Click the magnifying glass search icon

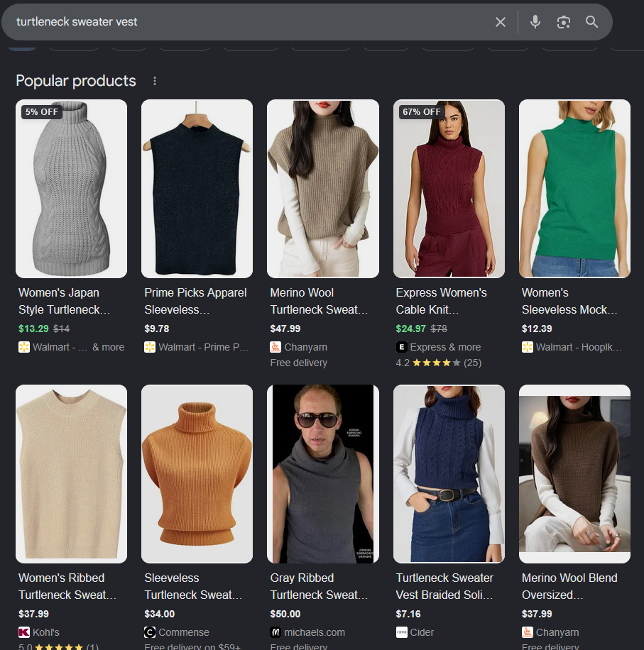click(591, 22)
